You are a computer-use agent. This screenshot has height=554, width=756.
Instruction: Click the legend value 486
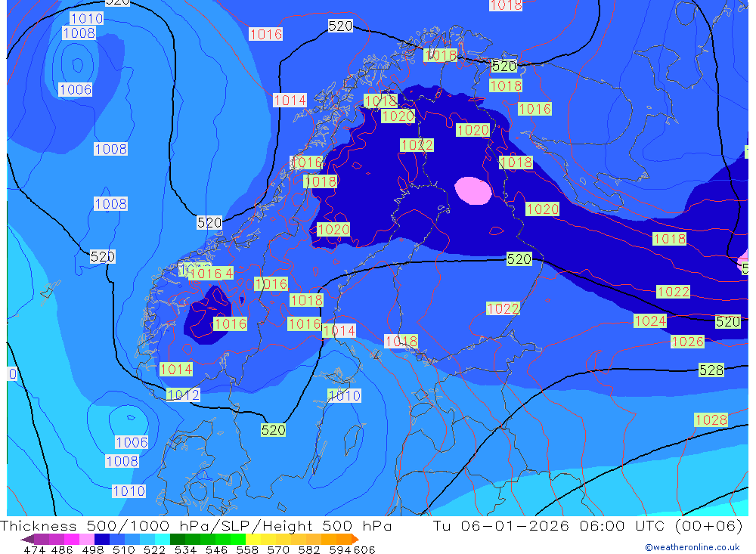[62, 549]
